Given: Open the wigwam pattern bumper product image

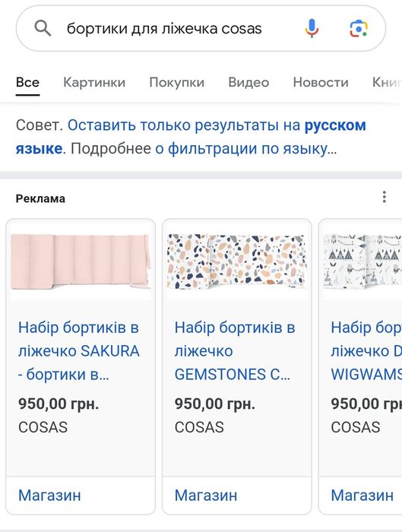Looking at the screenshot, I should tap(362, 262).
